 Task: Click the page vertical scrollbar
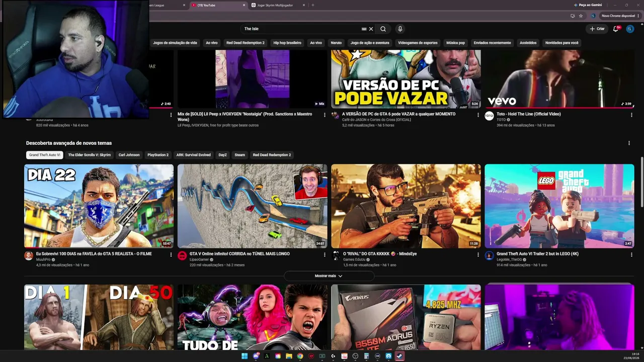pos(641,182)
